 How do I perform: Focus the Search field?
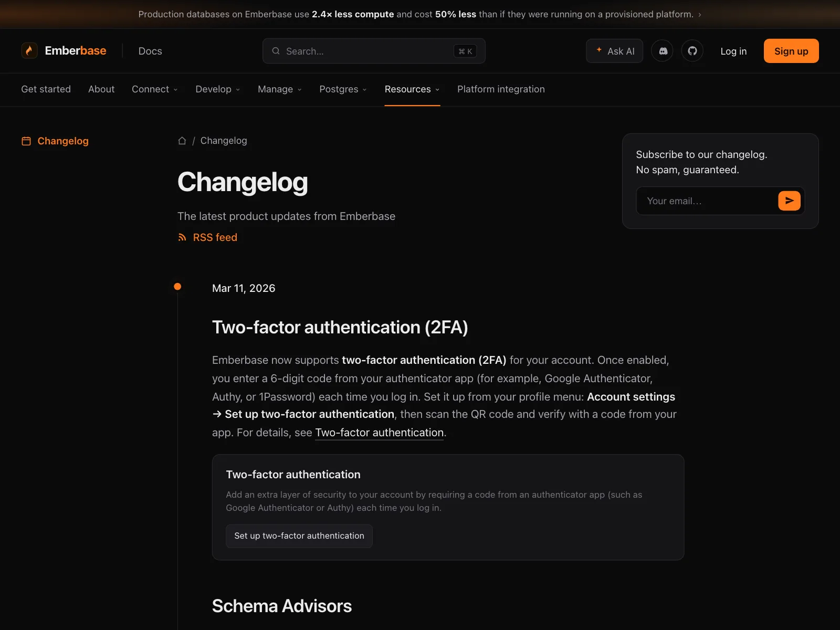tap(374, 51)
